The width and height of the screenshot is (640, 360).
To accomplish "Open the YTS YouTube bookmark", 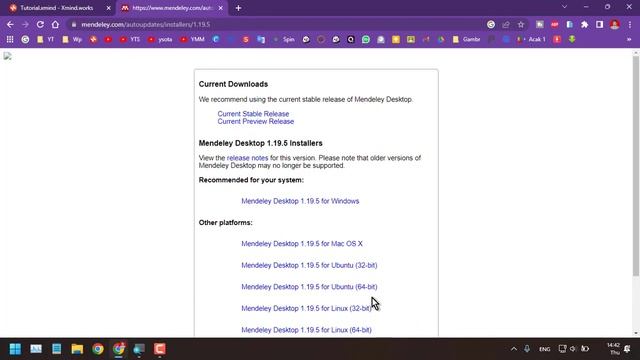I will pyautogui.click(x=130, y=40).
